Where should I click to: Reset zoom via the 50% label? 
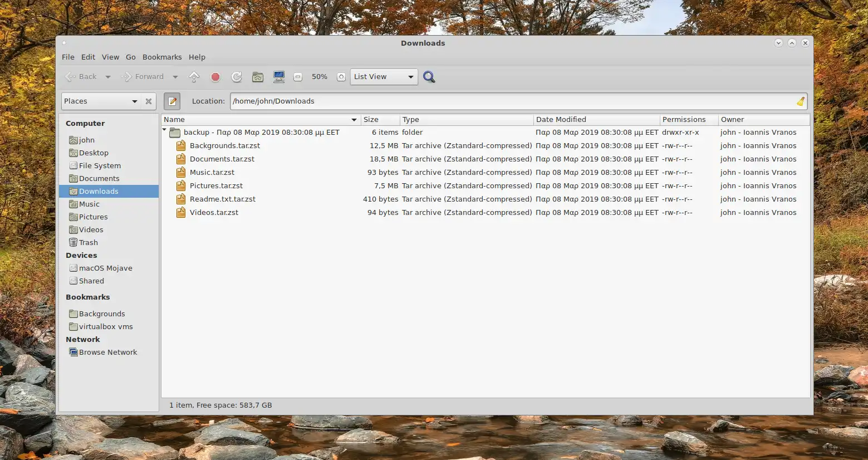pos(320,77)
